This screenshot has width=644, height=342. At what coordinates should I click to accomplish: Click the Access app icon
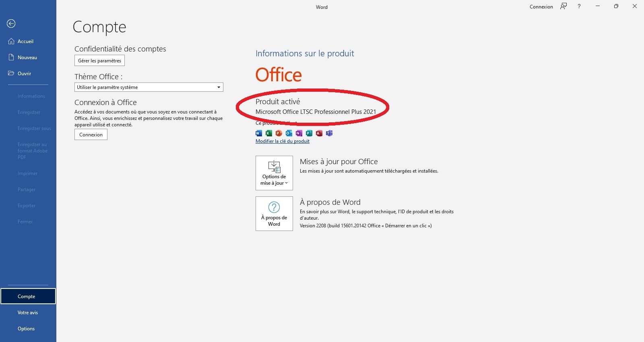(319, 133)
